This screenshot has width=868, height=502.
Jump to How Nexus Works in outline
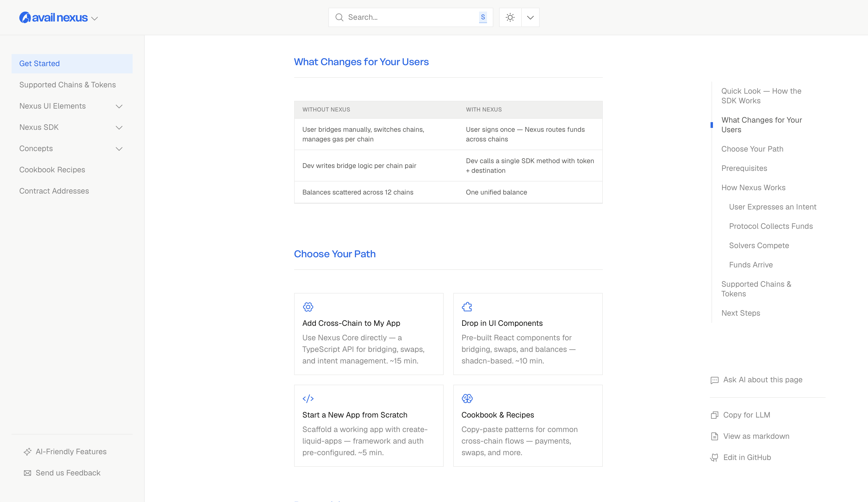point(753,188)
